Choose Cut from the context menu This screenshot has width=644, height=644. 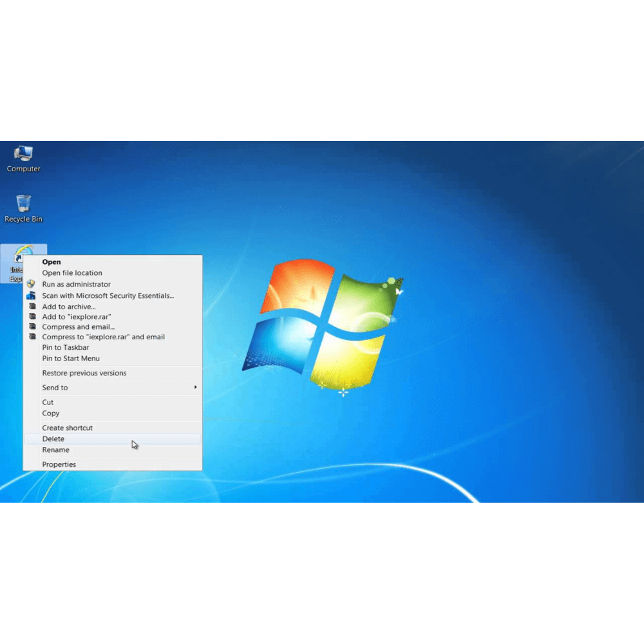click(x=48, y=402)
